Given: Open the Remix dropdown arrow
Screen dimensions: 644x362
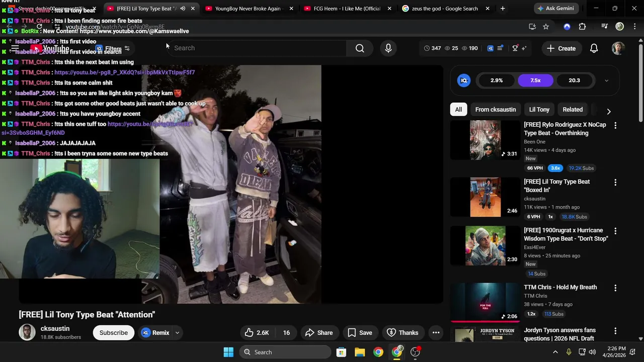Looking at the screenshot, I should tap(177, 332).
